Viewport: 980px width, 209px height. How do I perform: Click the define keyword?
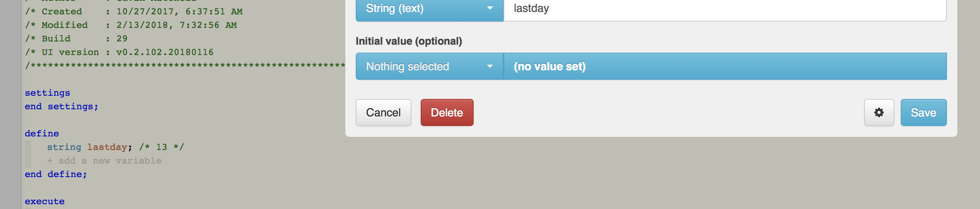42,134
